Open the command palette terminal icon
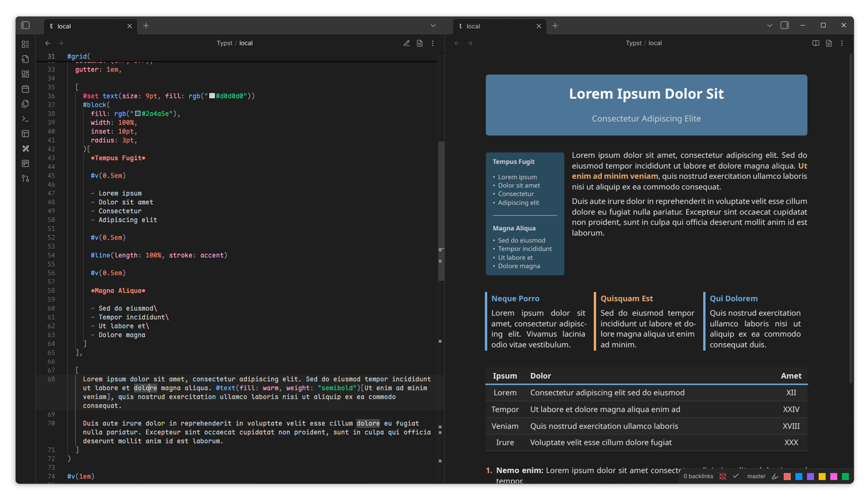This screenshot has width=868, height=502. click(25, 119)
